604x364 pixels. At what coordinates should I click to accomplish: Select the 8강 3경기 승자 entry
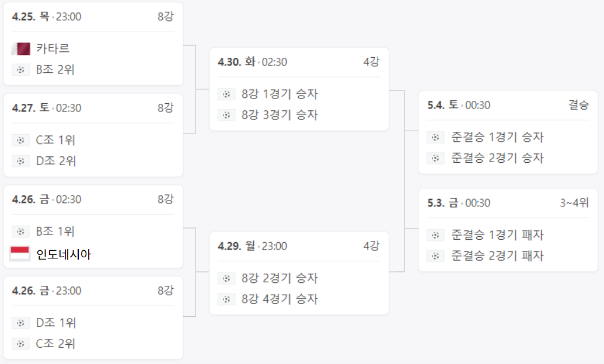280,115
